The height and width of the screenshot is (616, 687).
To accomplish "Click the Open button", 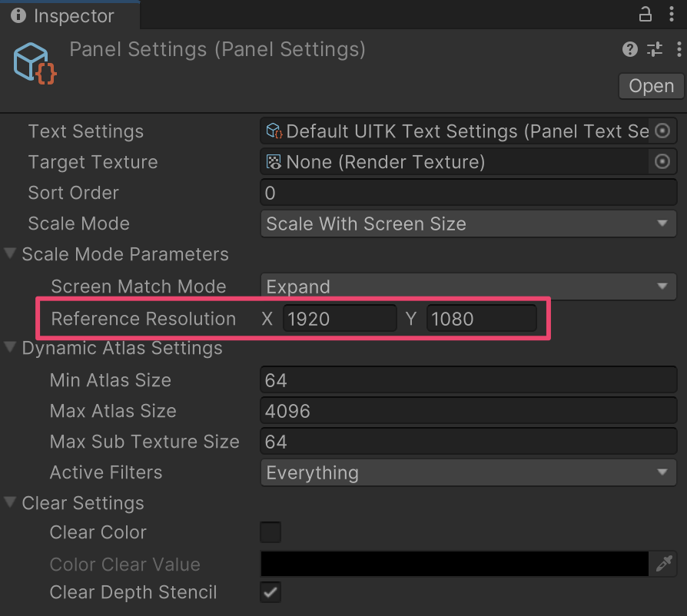I will pyautogui.click(x=651, y=86).
